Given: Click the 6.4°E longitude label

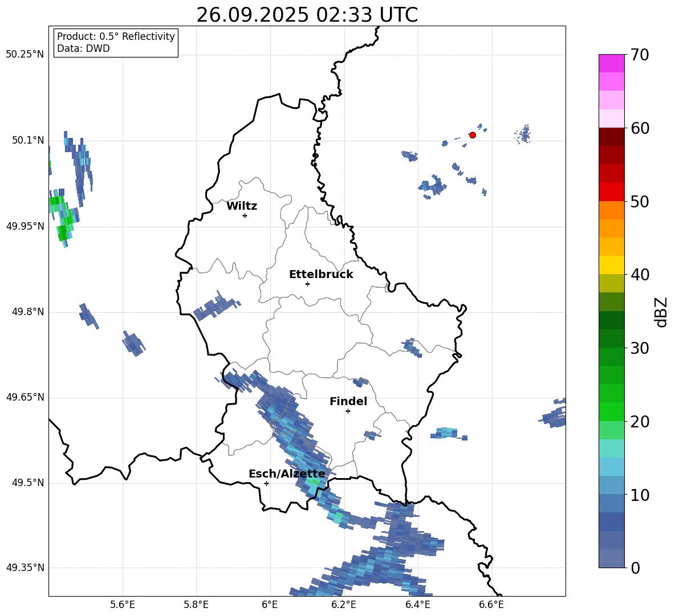Looking at the screenshot, I should [417, 605].
